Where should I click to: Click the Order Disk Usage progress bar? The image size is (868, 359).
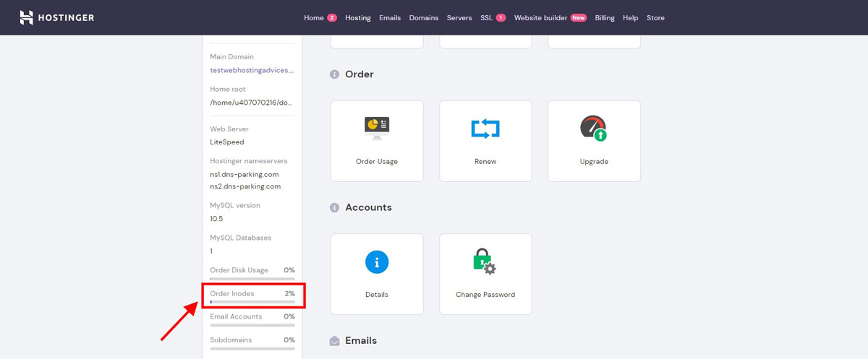coord(252,278)
